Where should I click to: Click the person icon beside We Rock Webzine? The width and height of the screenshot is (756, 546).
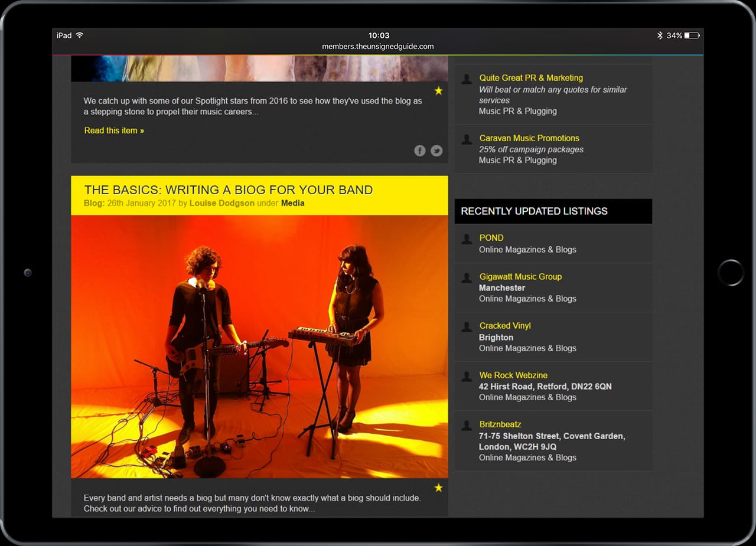[x=467, y=376]
